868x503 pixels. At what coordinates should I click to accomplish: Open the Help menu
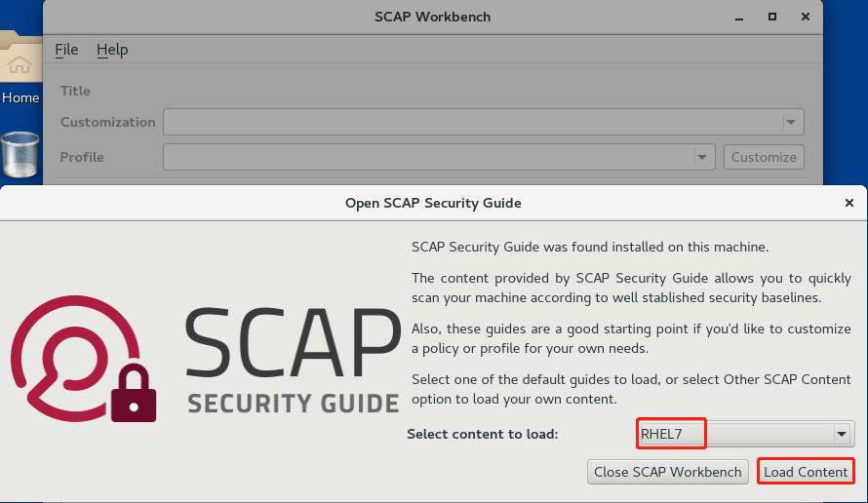pos(112,50)
